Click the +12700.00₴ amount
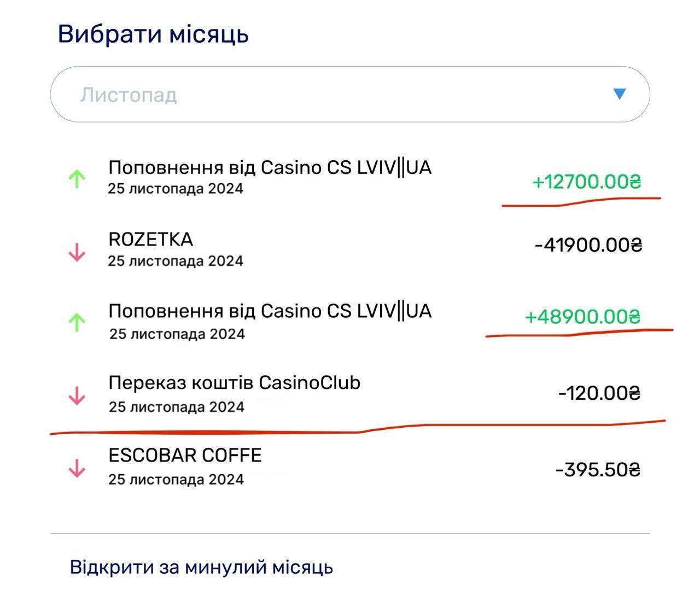The width and height of the screenshot is (700, 612). [586, 182]
